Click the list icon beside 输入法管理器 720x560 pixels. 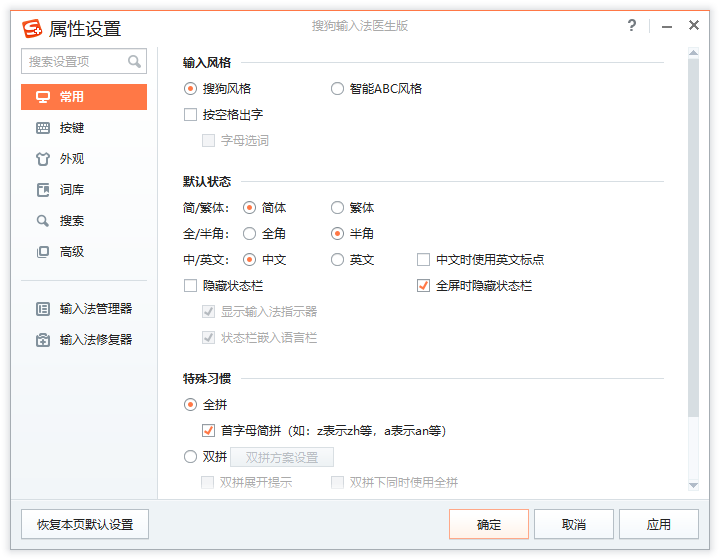click(x=43, y=309)
